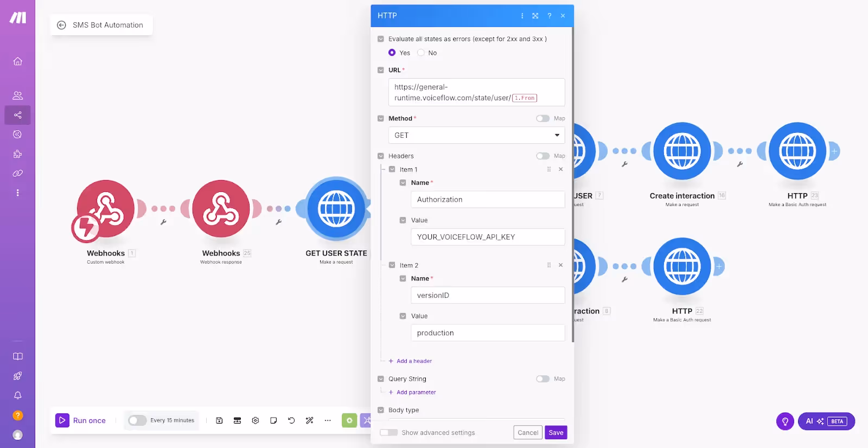Viewport: 868px width, 448px height.
Task: Run auto-align with the magic wand icon
Action: [x=310, y=420]
